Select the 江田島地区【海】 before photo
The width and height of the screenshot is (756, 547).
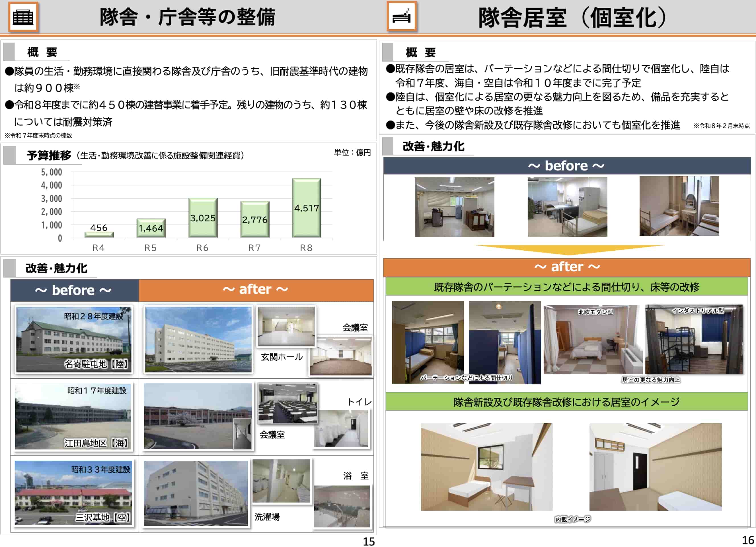73,417
